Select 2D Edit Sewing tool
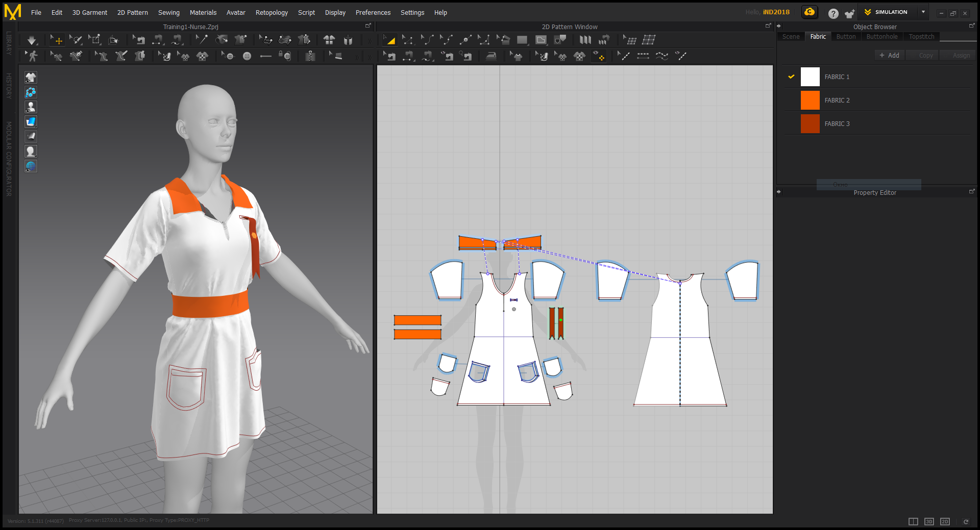This screenshot has width=980, height=530. tap(389, 56)
